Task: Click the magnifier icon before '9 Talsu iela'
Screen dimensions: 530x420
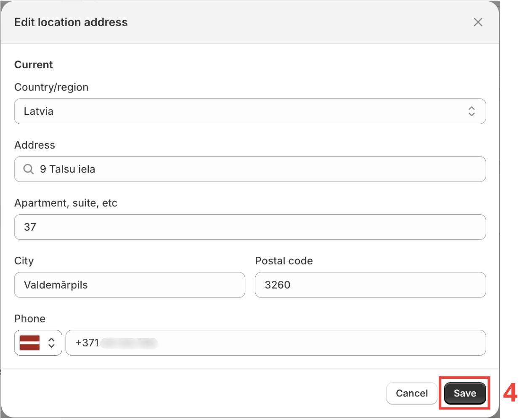Action: (28, 169)
